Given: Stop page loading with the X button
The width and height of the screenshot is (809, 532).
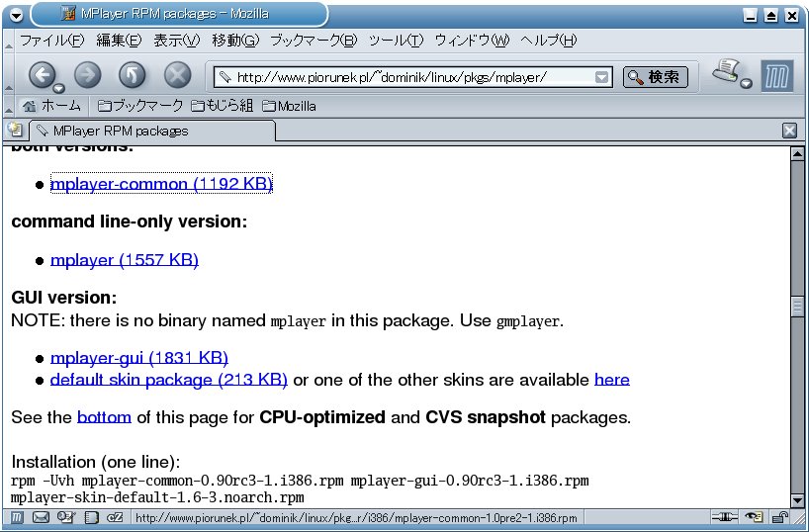Looking at the screenshot, I should (x=177, y=75).
